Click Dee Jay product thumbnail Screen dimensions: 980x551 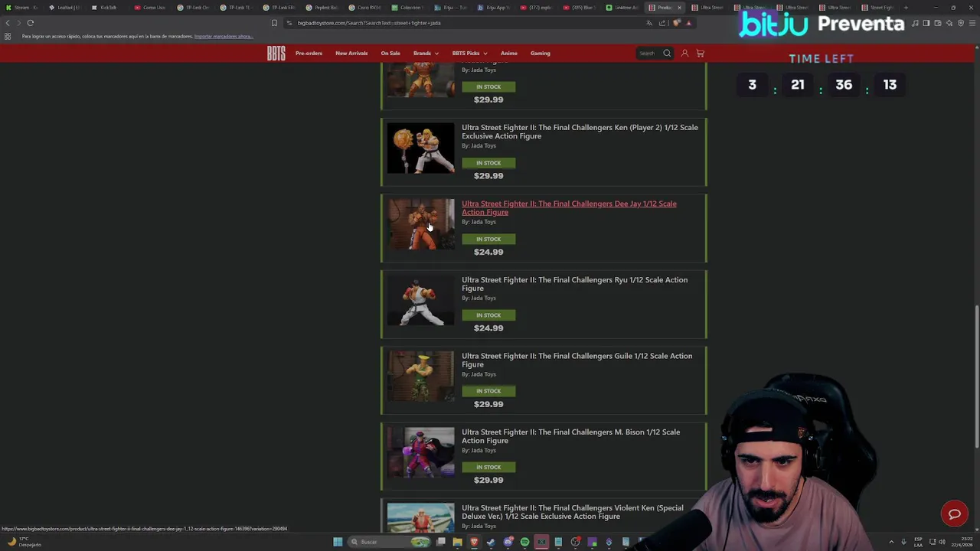pos(420,224)
